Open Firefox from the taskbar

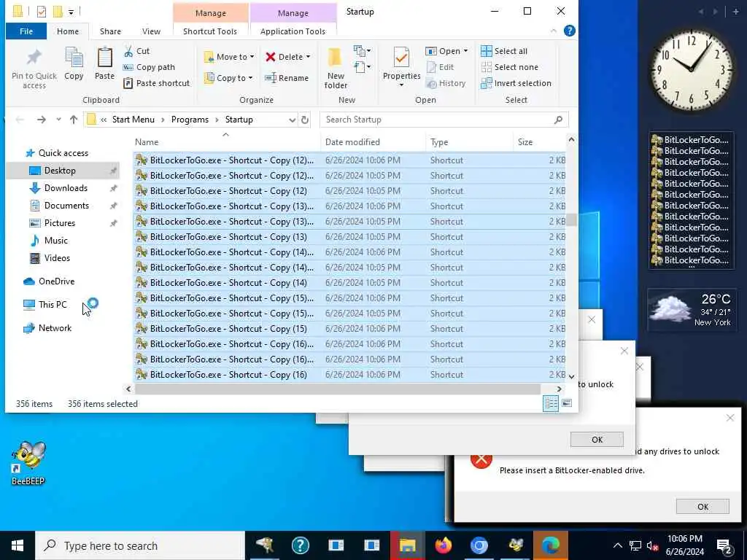pos(443,545)
